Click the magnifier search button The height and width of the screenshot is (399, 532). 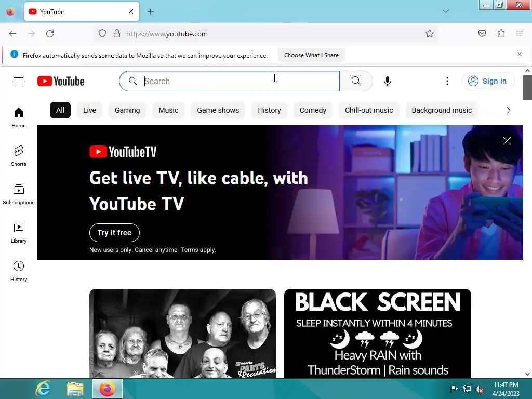356,81
